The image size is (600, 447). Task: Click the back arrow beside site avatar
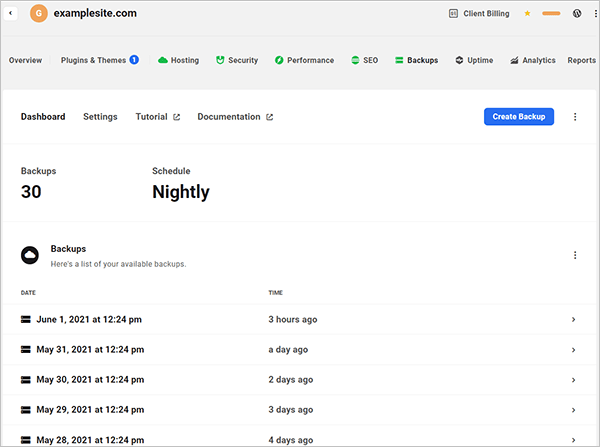11,14
